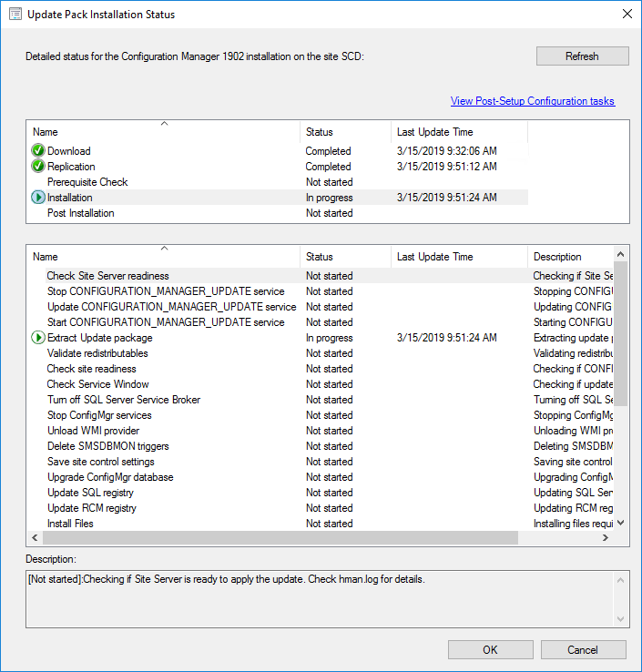Viewport: 642px width, 672px height.
Task: Select the Replication row
Action: click(278, 167)
